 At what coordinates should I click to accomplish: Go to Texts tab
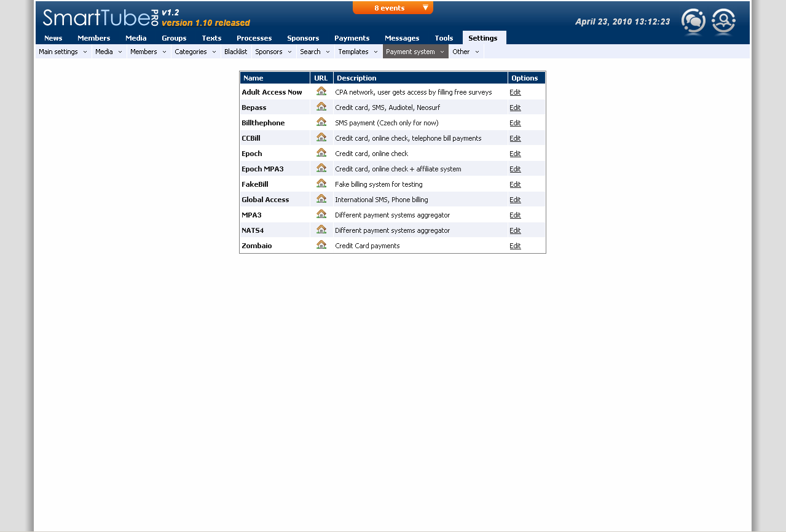click(211, 37)
